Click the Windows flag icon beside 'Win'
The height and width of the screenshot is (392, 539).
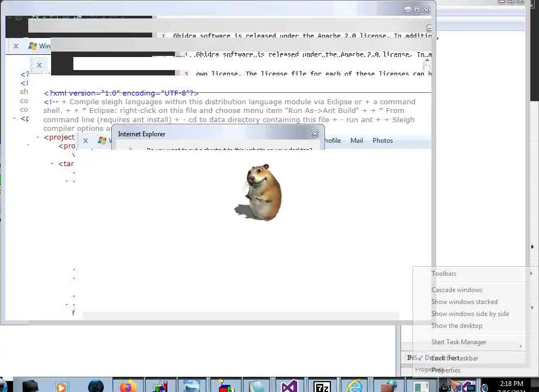(33, 46)
